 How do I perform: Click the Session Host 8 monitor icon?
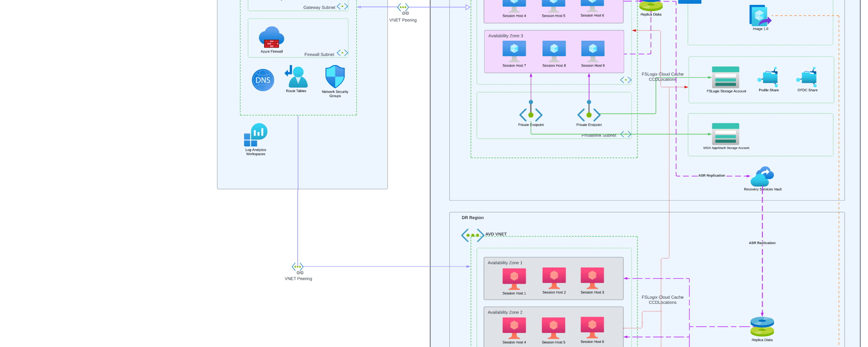pos(554,51)
